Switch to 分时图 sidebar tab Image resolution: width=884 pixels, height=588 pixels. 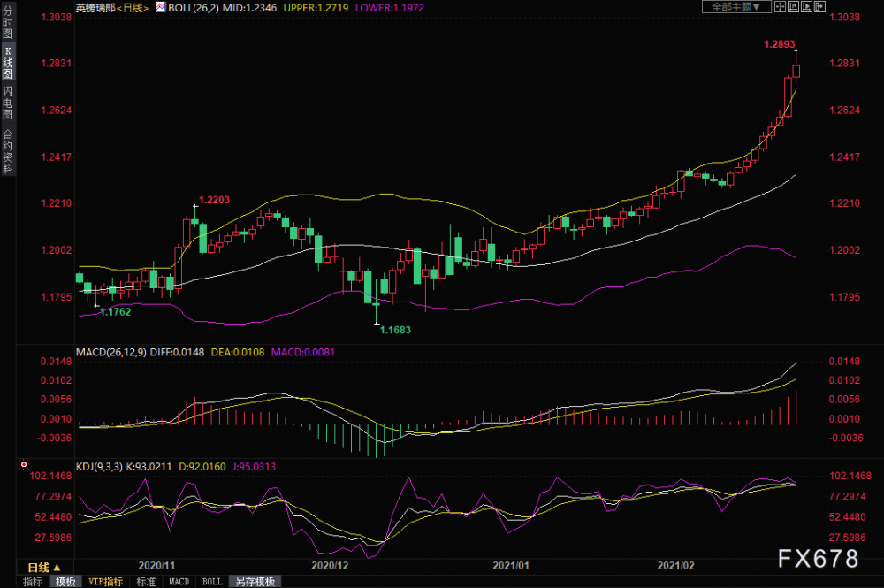tap(8, 22)
